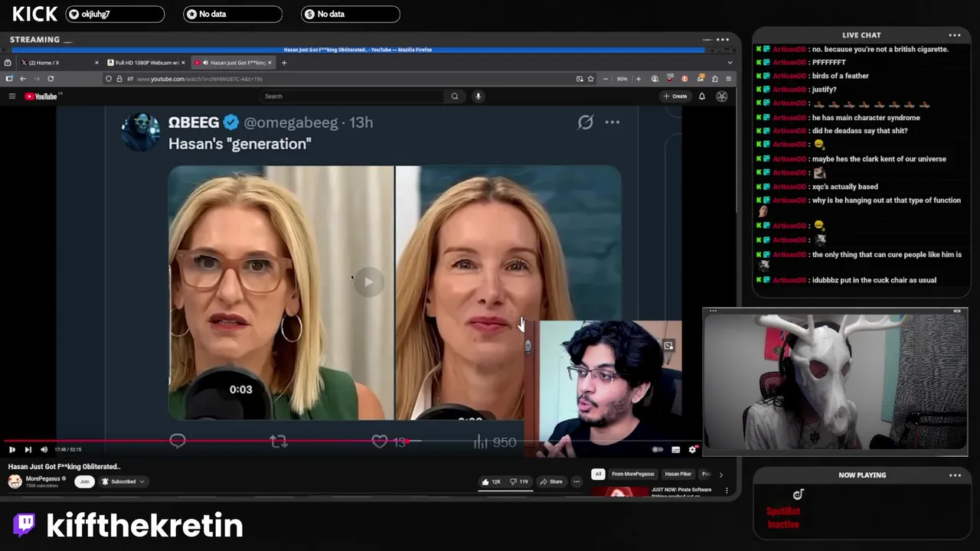This screenshot has height=551, width=980.
Task: Search by voice with the microphone
Action: click(x=478, y=96)
